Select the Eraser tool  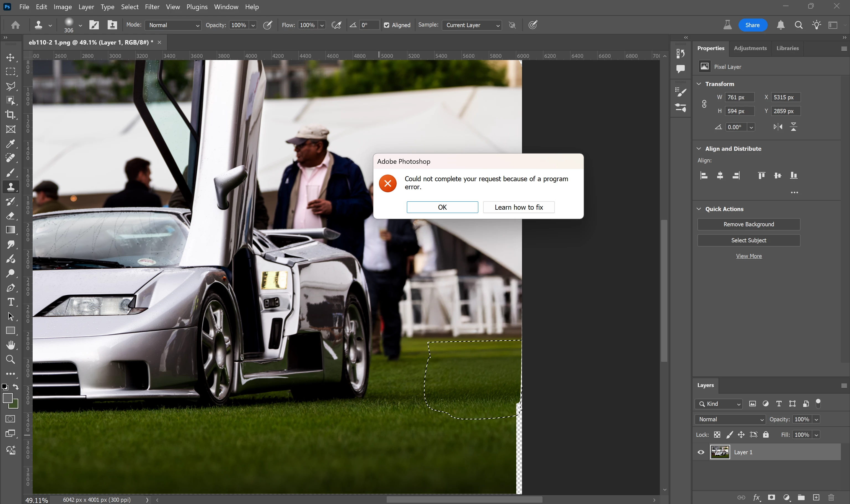coord(11,216)
